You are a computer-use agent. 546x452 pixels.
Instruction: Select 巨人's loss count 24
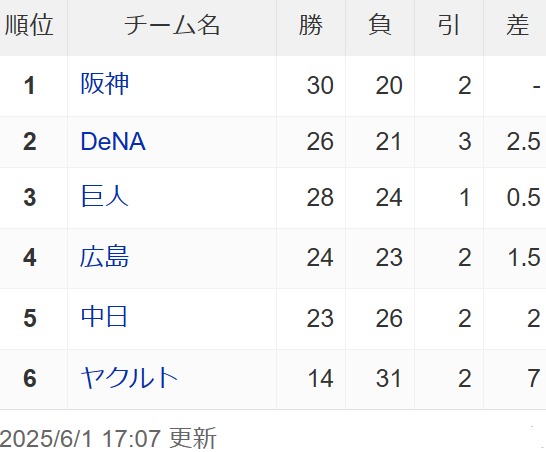[389, 197]
